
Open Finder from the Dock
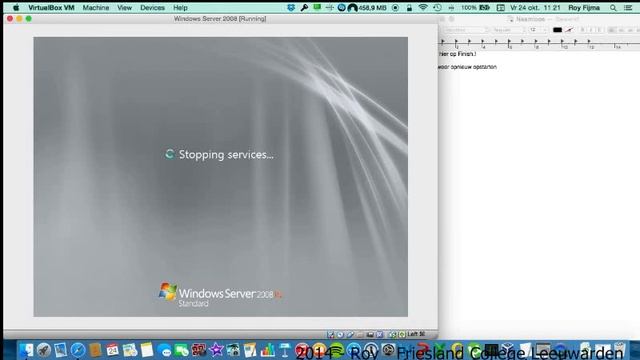[x=27, y=350]
